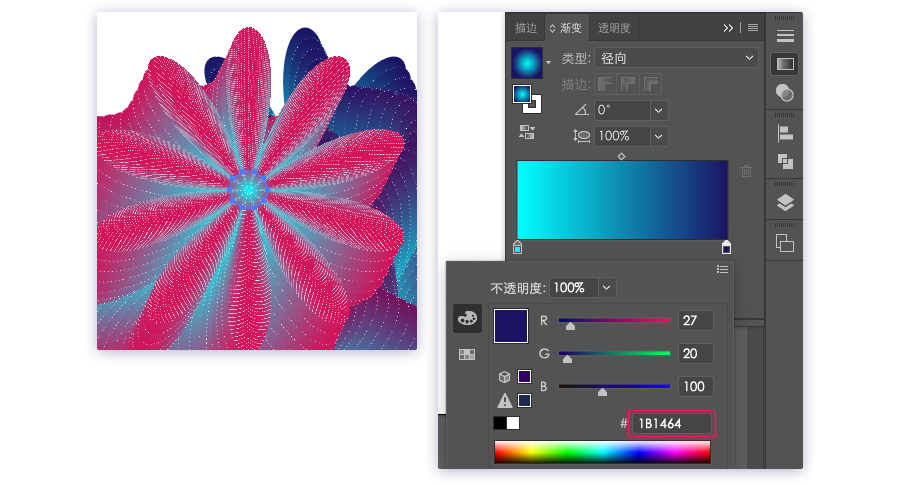Screen dimensions: 900x485
Task: Click the radial gradient preview thumbnail
Action: tap(527, 63)
